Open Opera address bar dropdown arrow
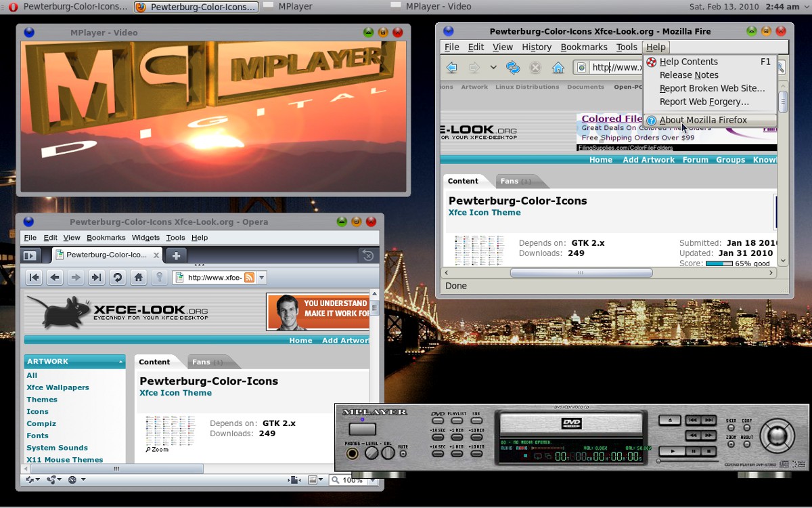 (x=262, y=277)
